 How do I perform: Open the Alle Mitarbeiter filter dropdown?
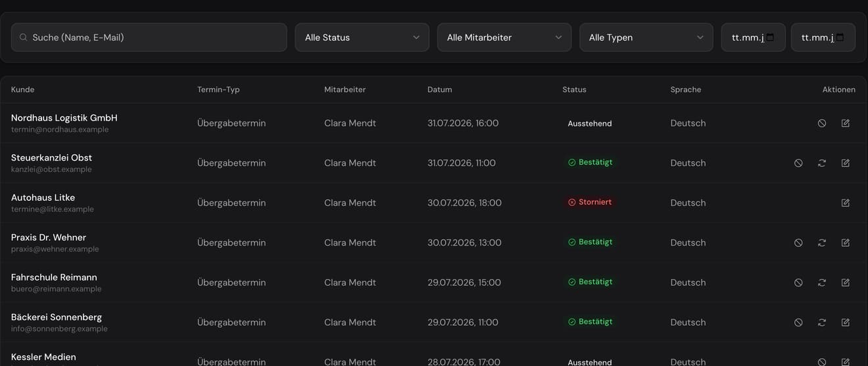click(x=504, y=38)
